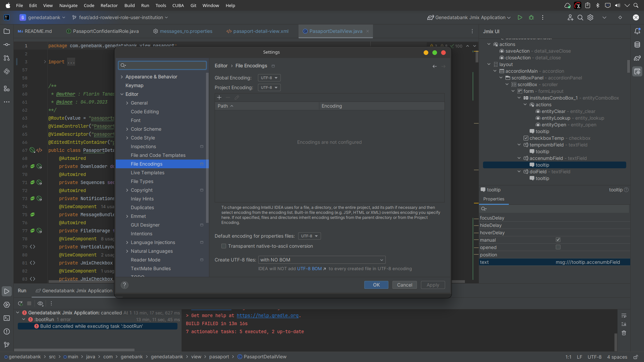Image resolution: width=644 pixels, height=362 pixels.
Task: Expand the Code Style settings node
Action: tap(127, 138)
